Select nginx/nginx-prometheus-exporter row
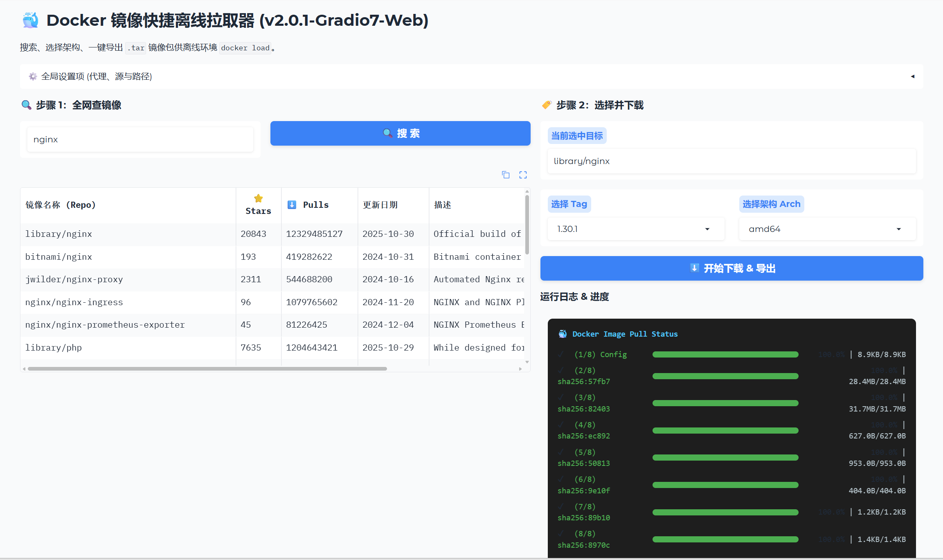Viewport: 943px width, 560px height. tap(272, 325)
